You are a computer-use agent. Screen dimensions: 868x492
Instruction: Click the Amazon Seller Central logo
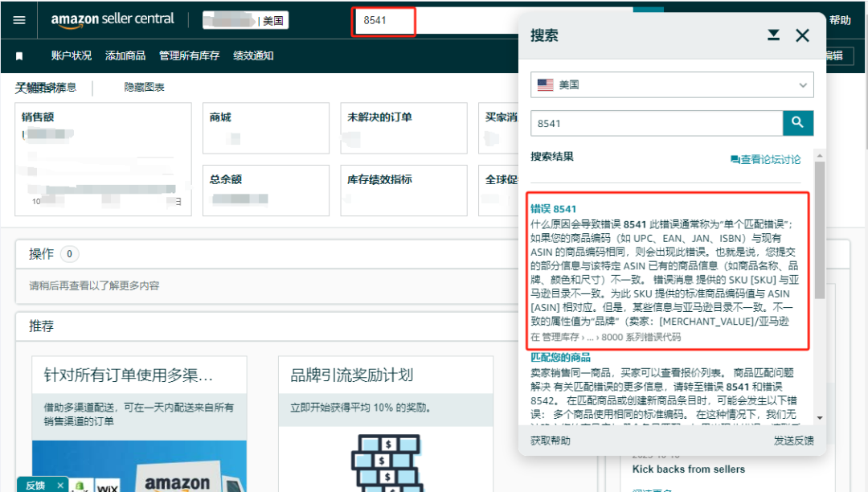pos(112,20)
